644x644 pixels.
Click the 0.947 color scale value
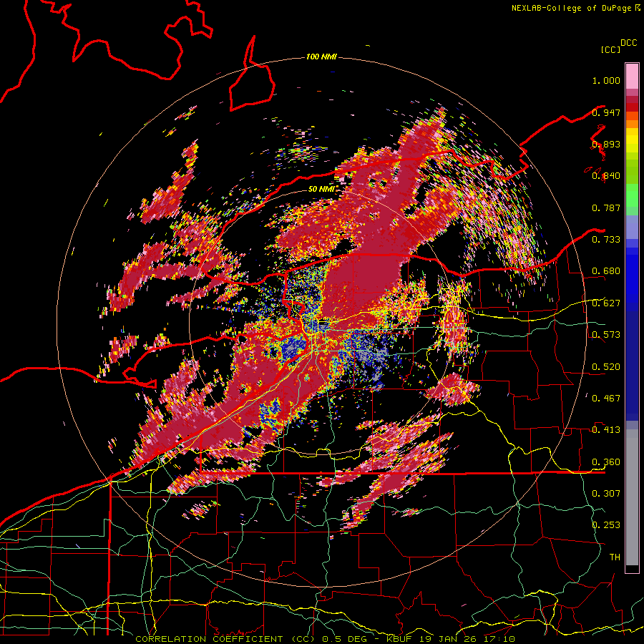(606, 112)
